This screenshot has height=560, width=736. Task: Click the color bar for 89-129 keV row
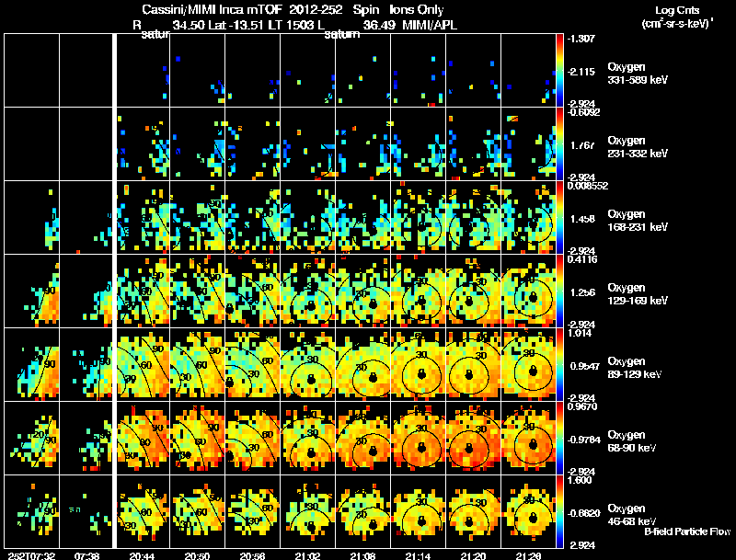pos(559,365)
